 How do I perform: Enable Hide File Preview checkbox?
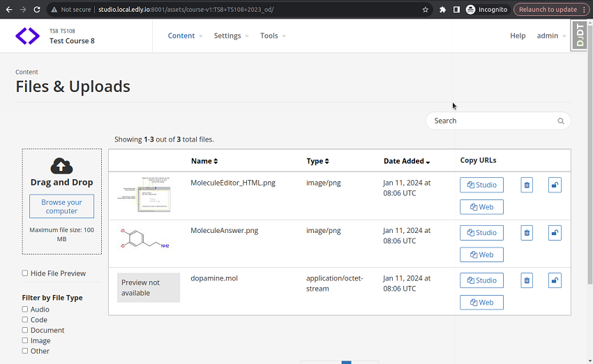[25, 273]
